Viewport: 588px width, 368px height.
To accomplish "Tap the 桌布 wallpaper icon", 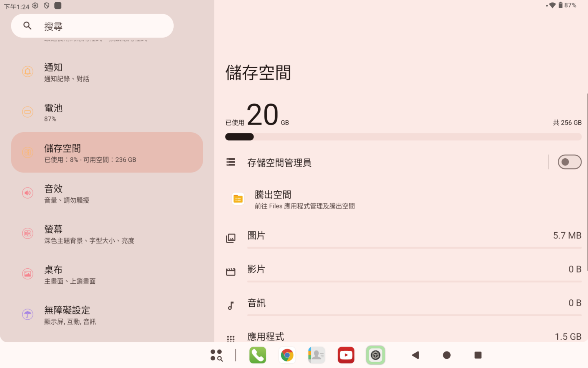I will tap(28, 274).
